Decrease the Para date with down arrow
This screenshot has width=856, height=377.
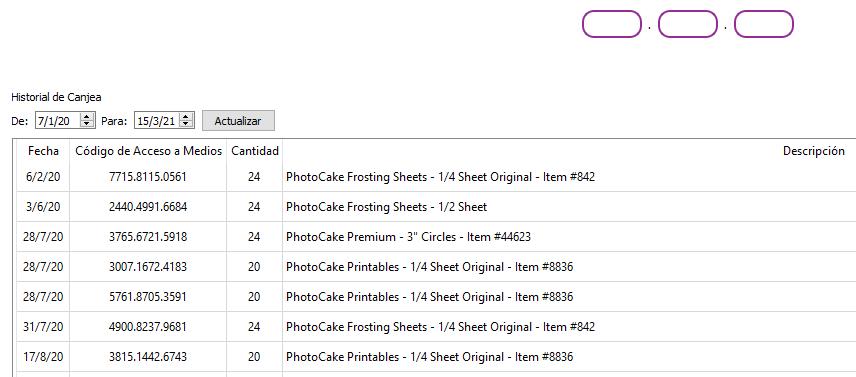tap(186, 124)
